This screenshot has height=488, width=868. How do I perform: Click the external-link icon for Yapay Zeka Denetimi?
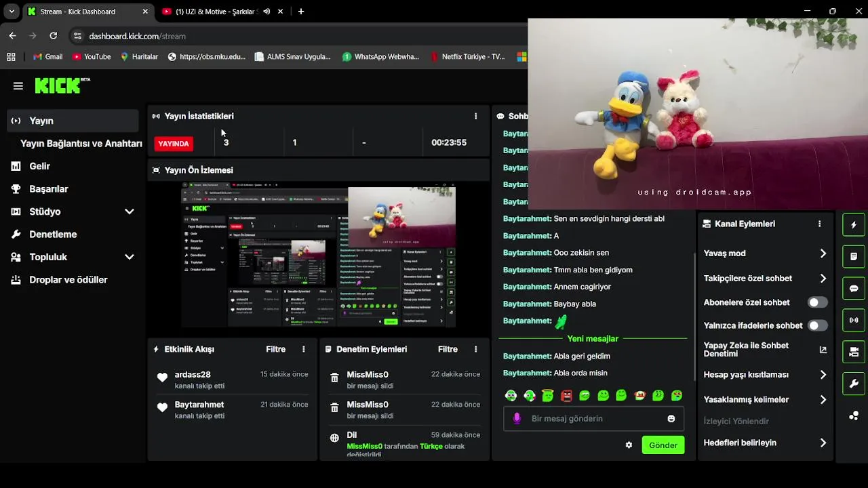[823, 350]
